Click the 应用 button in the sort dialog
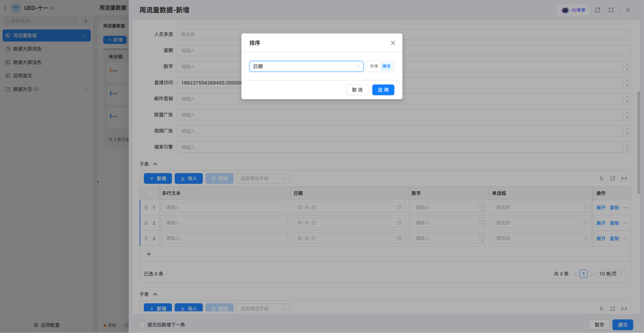This screenshot has height=333, width=644. (383, 90)
